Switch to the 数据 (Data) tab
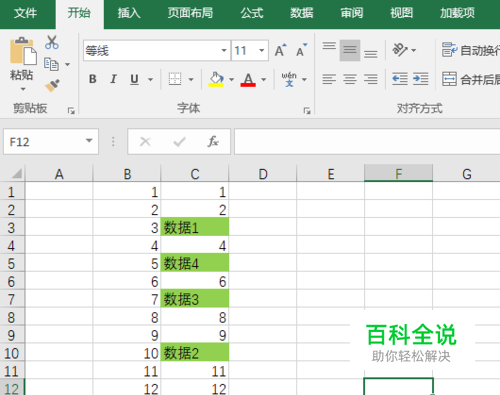This screenshot has width=500, height=395. click(301, 13)
